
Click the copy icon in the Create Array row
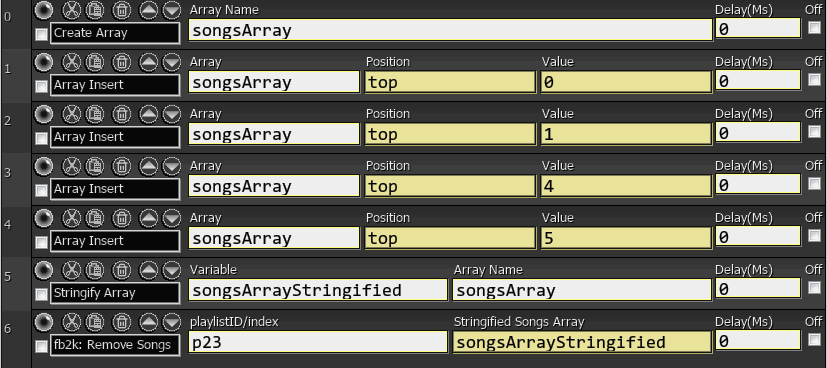(95, 10)
